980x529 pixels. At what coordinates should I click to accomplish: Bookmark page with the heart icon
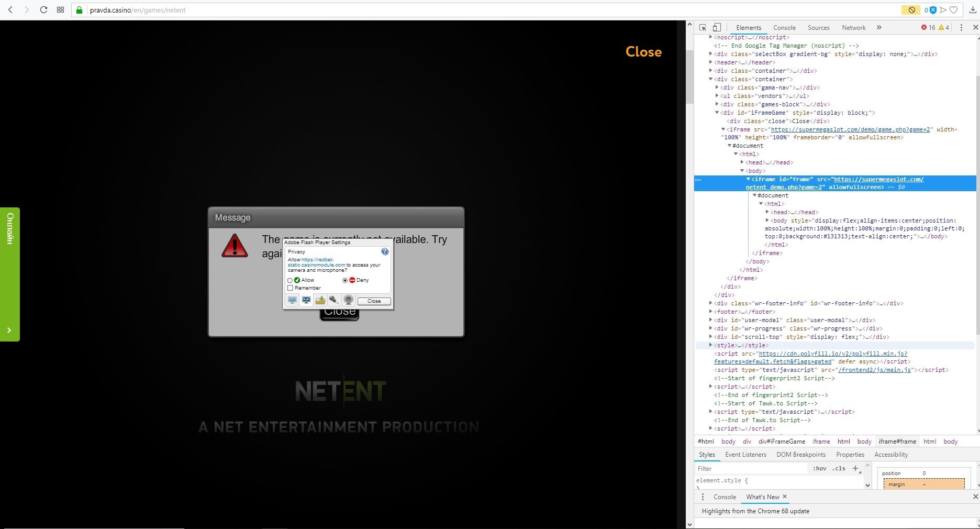[954, 10]
